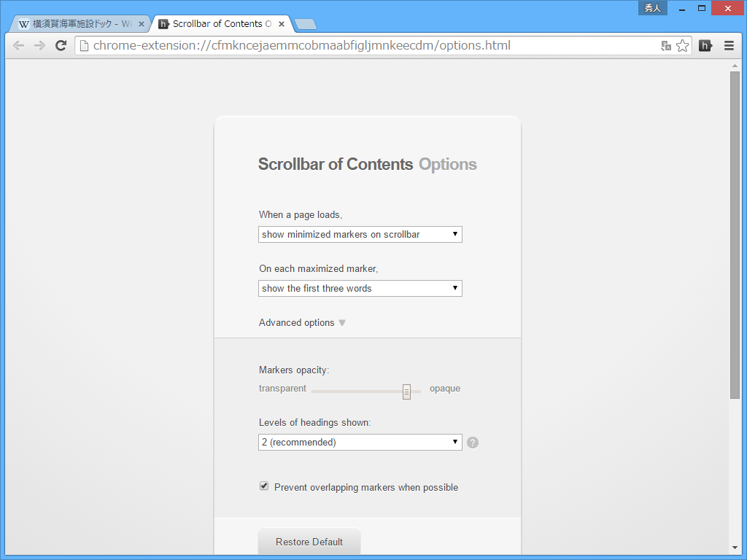747x560 pixels.
Task: Open a new tab
Action: tap(306, 24)
